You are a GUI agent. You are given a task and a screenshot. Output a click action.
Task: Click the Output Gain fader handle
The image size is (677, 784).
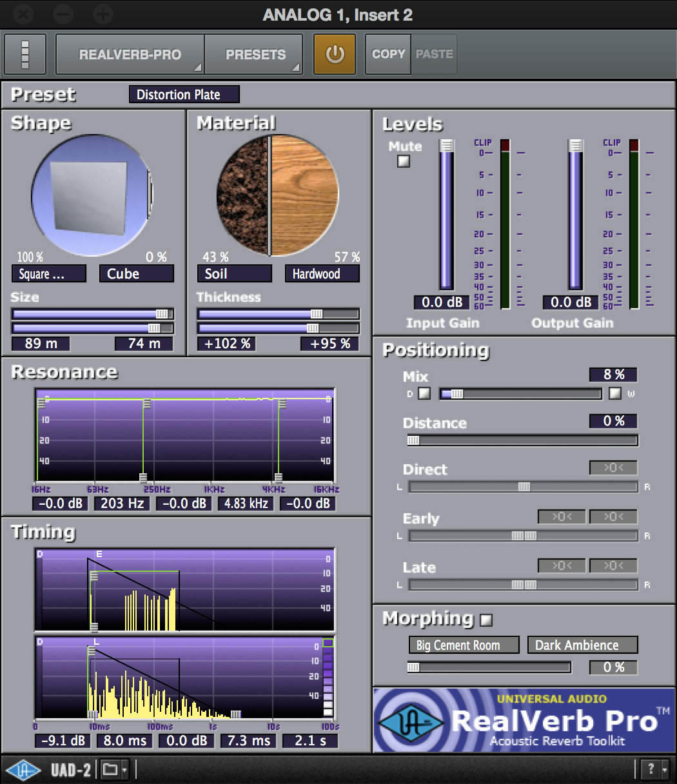click(x=575, y=146)
